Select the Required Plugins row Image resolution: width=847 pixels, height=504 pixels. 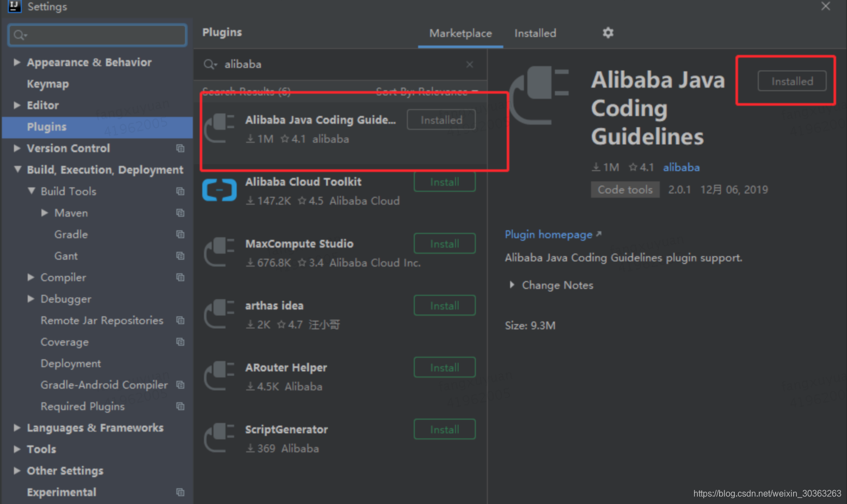98,406
